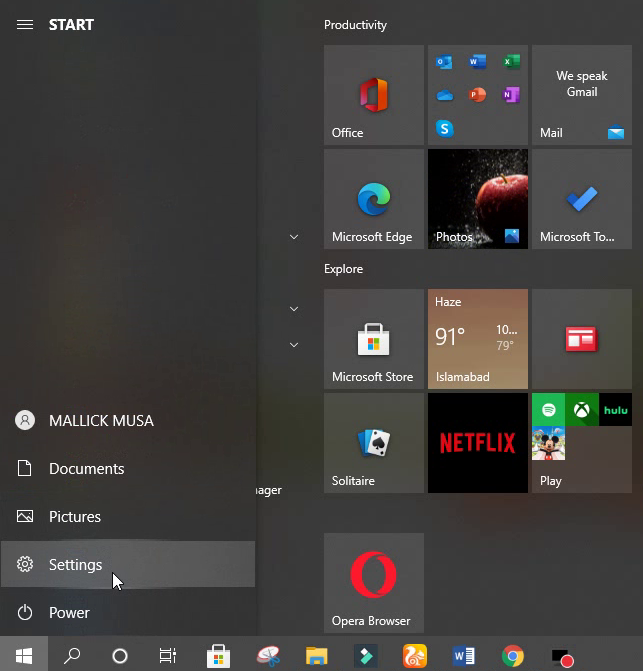Open the Pictures folder
This screenshot has width=643, height=671.
(127, 517)
